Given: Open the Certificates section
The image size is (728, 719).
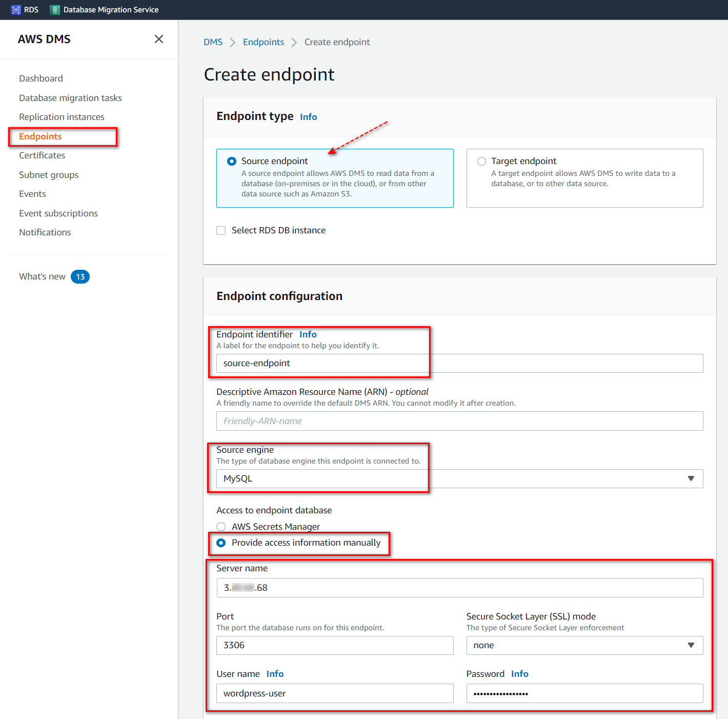Looking at the screenshot, I should coord(42,155).
